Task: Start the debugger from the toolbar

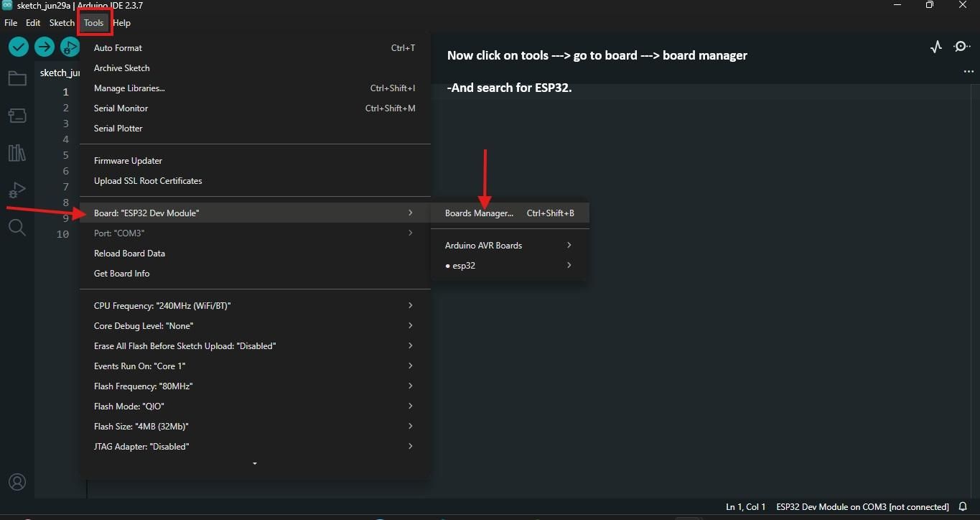Action: [x=70, y=47]
